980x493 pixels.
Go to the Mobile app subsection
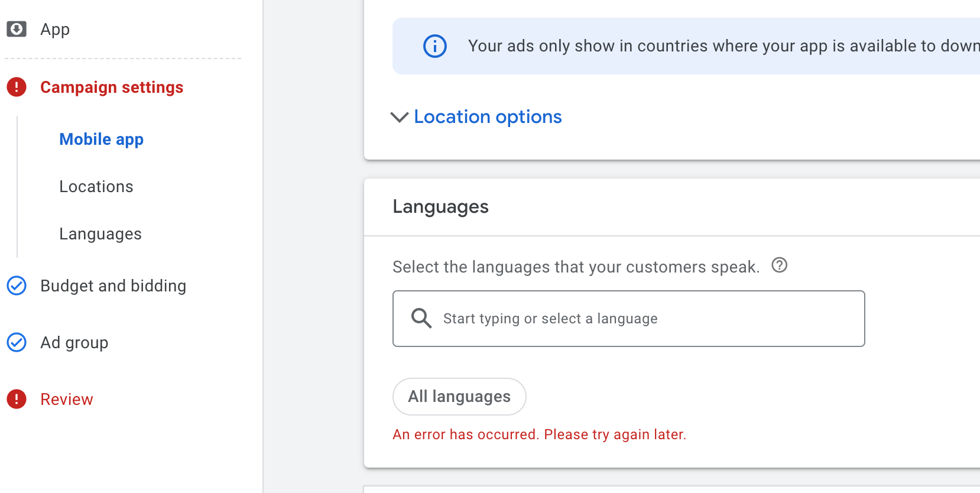point(101,139)
